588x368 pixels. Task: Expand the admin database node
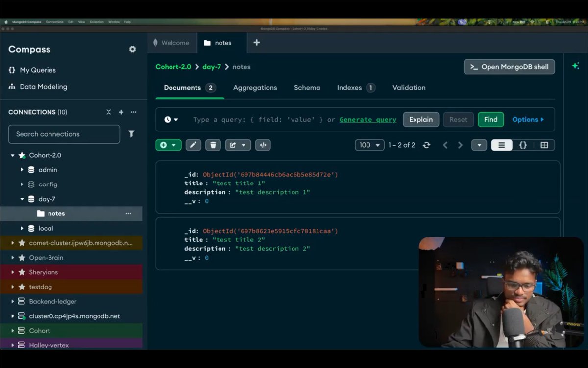(x=22, y=170)
